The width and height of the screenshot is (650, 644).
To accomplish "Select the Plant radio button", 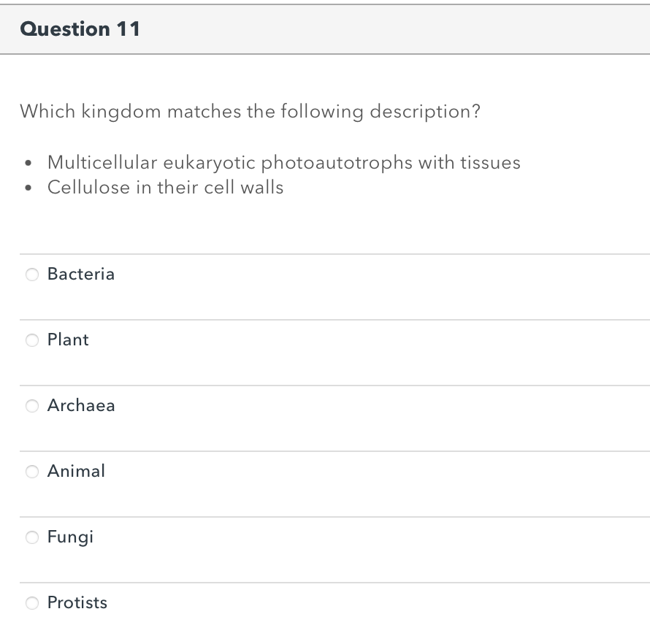I will click(x=32, y=340).
